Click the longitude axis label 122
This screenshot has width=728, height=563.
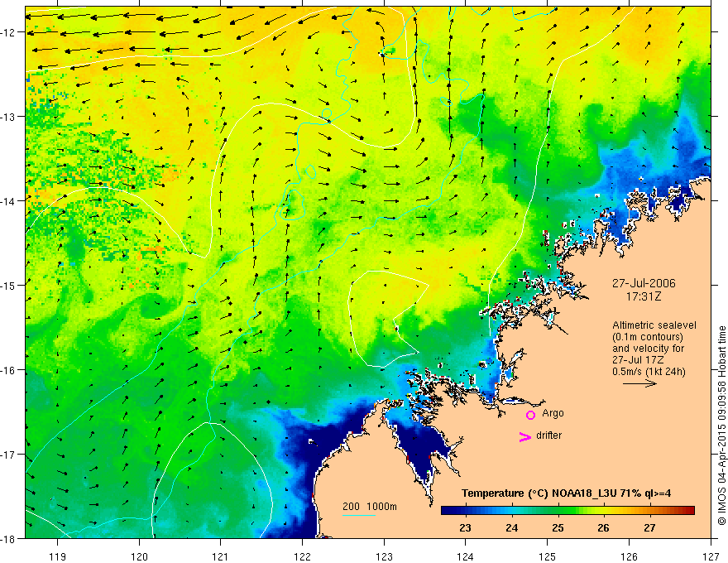[302, 556]
